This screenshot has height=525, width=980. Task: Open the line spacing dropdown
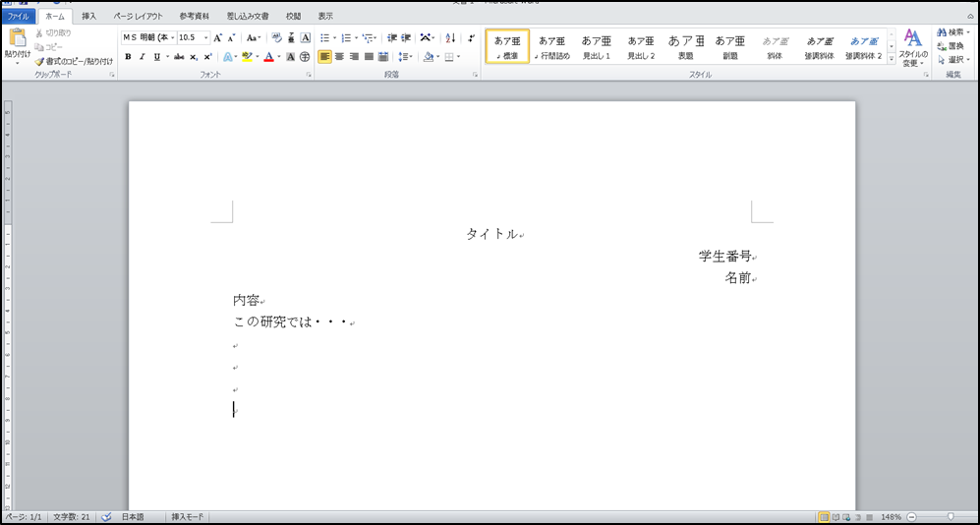[405, 57]
